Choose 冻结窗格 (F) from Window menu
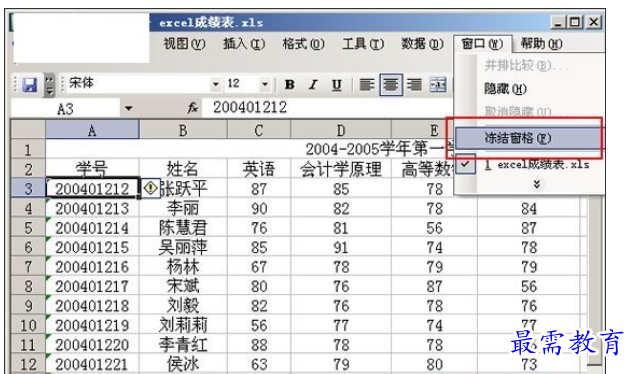Screen dimensions: 632x374 point(528,138)
